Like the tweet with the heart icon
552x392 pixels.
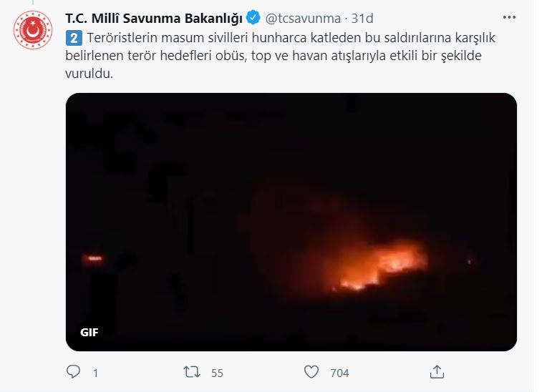(311, 371)
